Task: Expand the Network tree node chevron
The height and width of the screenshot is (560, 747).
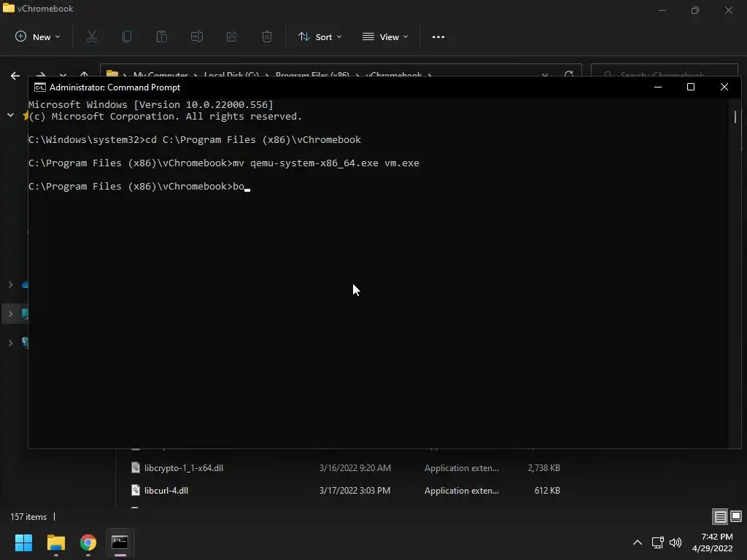Action: (10, 343)
